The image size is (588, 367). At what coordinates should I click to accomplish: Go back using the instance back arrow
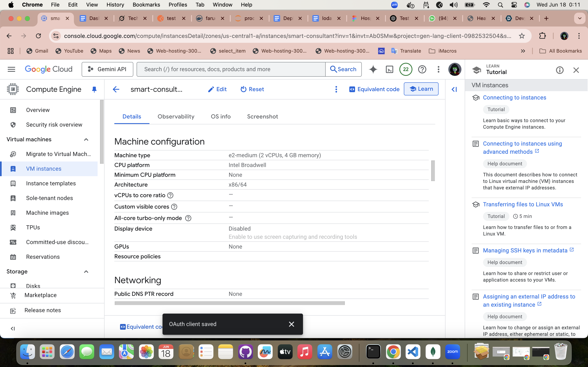[x=116, y=89]
